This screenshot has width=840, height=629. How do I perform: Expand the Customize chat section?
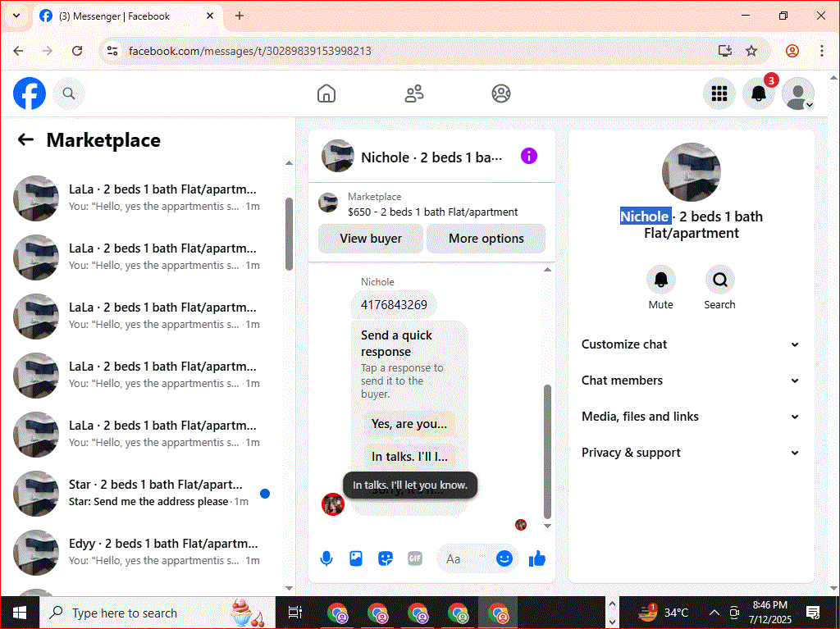pos(691,344)
